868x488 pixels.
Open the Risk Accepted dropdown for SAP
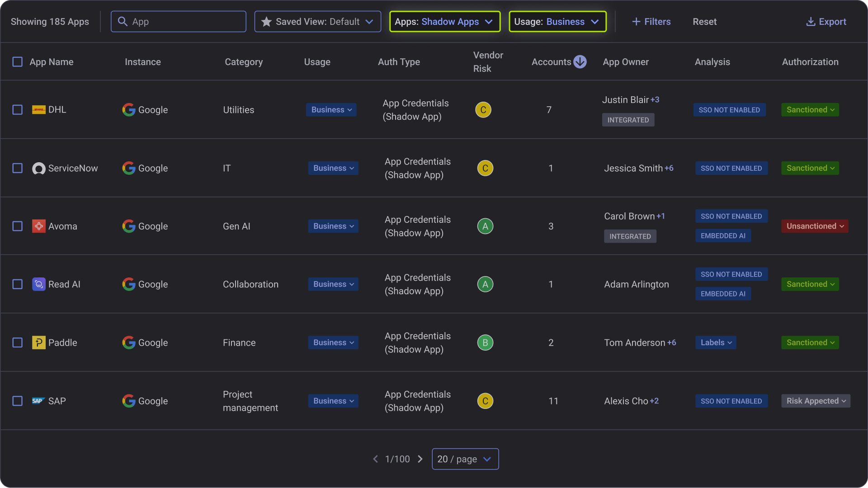816,401
